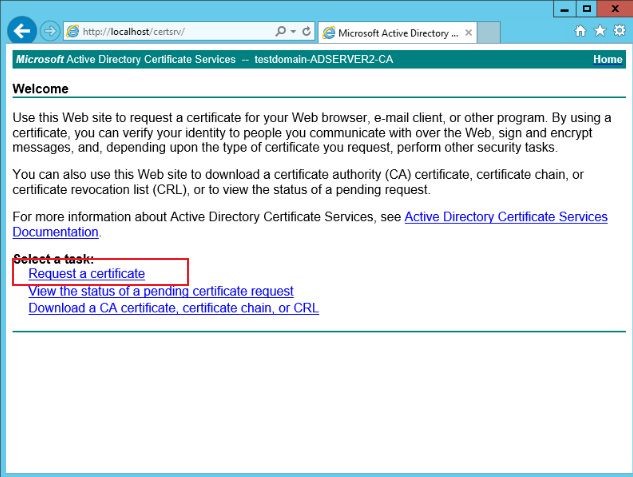
Task: Open a new blank tab
Action: (x=489, y=33)
